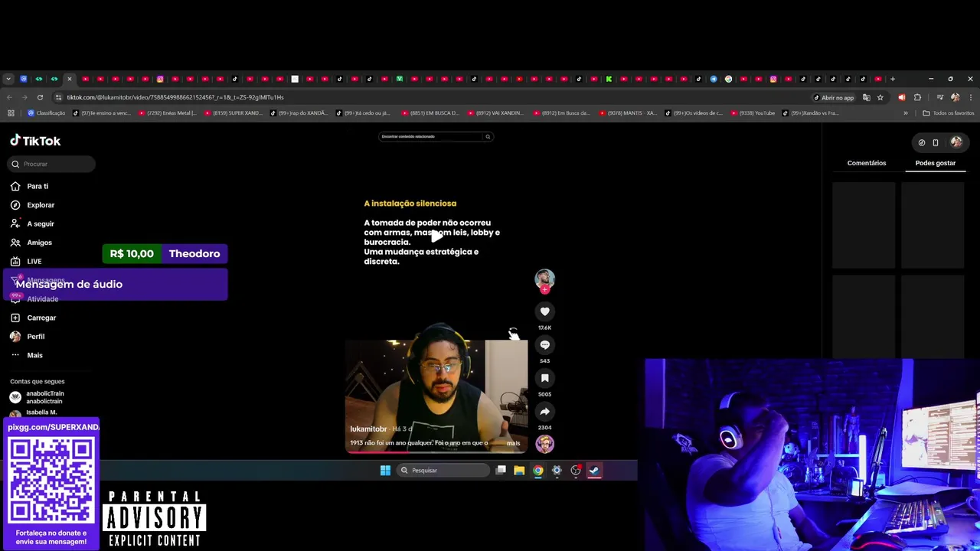The height and width of the screenshot is (551, 980).
Task: Expand the Mais menu
Action: (26, 355)
